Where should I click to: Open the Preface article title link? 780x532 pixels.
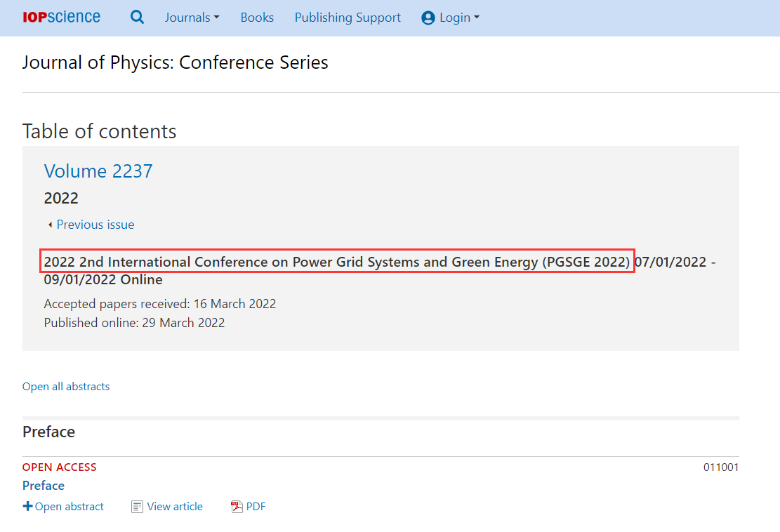[x=44, y=485]
